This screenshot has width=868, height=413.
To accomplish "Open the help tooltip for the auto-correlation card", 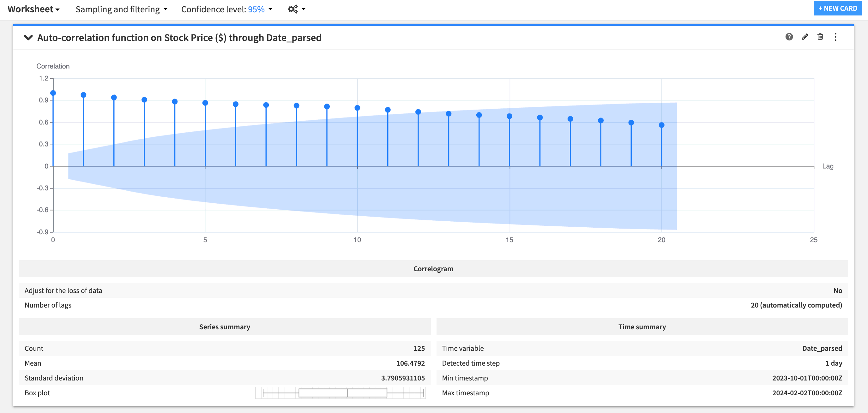I will pos(789,37).
